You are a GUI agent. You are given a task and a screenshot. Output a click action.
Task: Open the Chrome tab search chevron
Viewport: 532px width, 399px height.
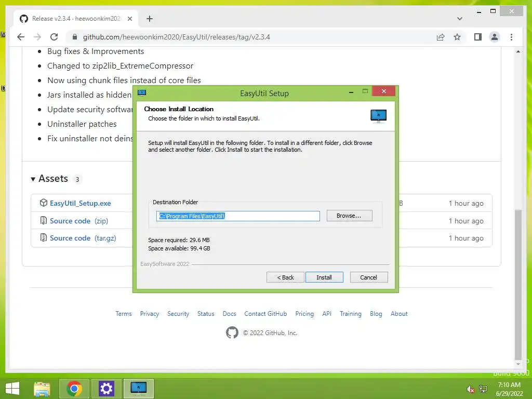(459, 19)
